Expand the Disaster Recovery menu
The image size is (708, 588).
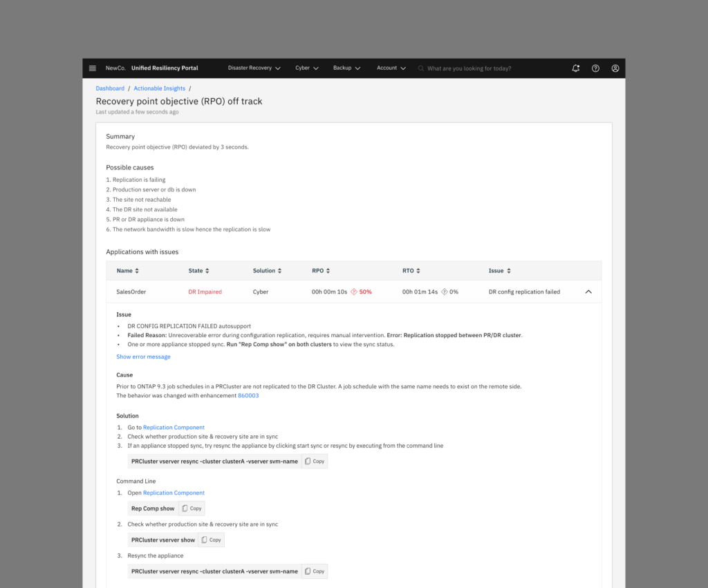[254, 68]
